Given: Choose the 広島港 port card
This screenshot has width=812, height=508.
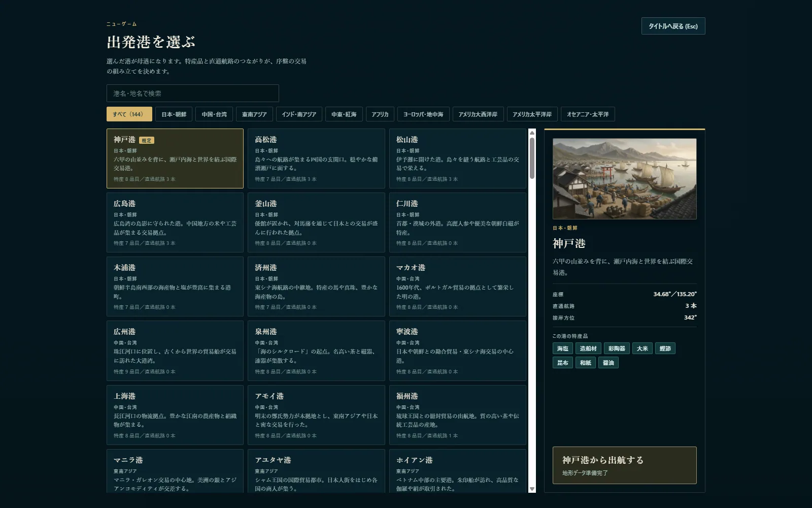Looking at the screenshot, I should coord(175,223).
